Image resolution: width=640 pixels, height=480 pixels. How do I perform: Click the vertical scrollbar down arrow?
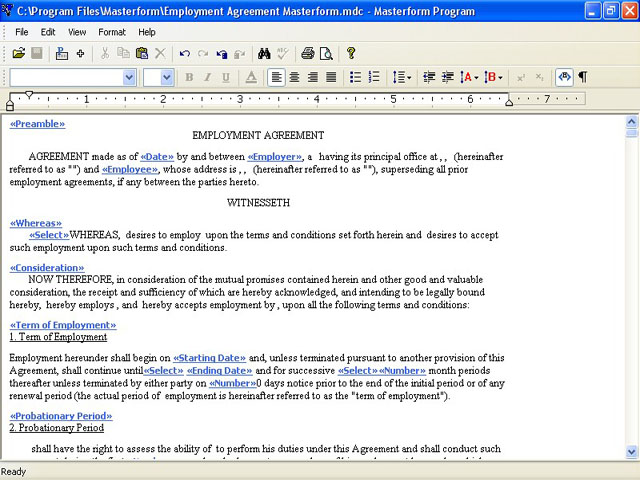pos(631,452)
